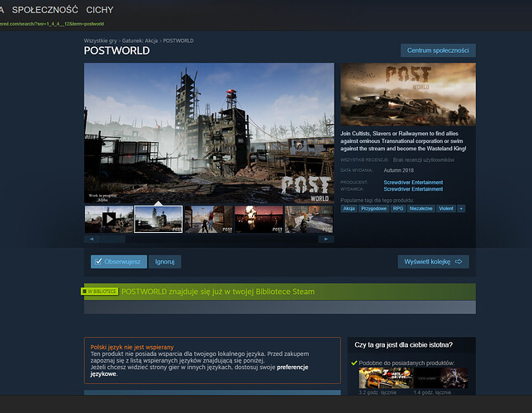Click the green URL address text
Image resolution: width=532 pixels, height=413 pixels.
[52, 24]
